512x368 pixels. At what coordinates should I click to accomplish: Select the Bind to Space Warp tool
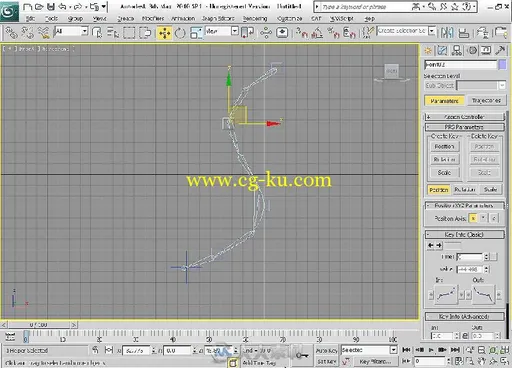tap(43, 33)
